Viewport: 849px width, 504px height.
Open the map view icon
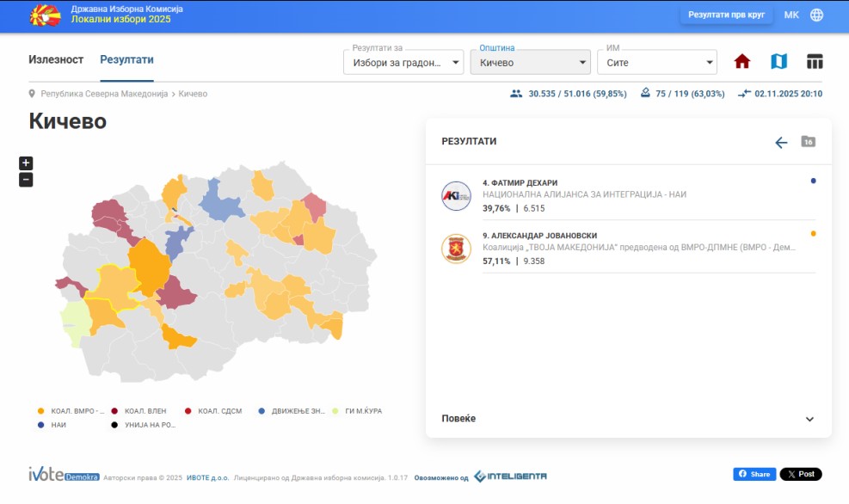click(x=778, y=62)
